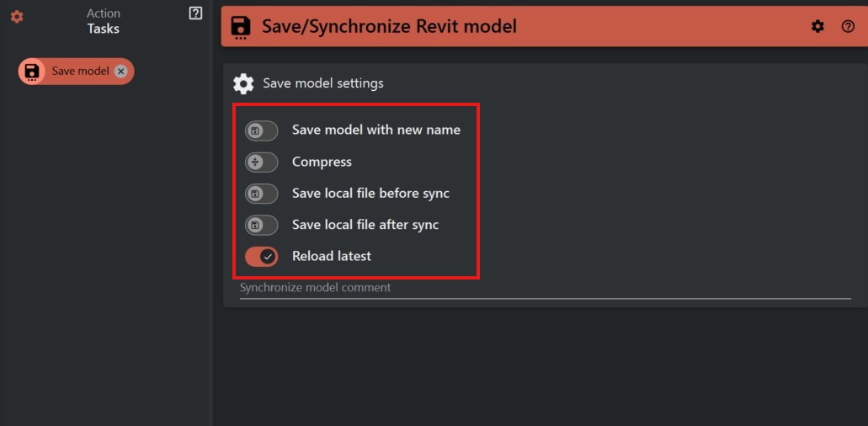Open settings gear in Save/Synchronize header
Image resolution: width=868 pixels, height=426 pixels.
(817, 26)
